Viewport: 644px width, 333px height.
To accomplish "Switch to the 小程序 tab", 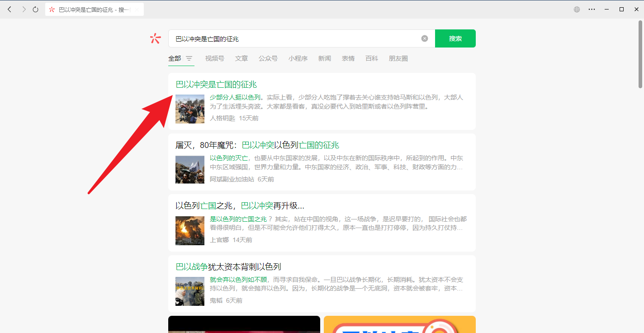I will 298,58.
